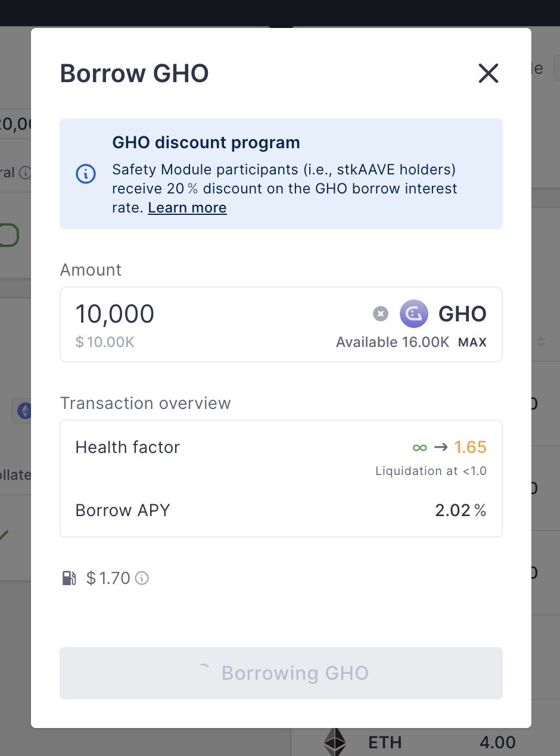
Task: Click the ETH diamond icon below the dialog
Action: click(x=335, y=742)
